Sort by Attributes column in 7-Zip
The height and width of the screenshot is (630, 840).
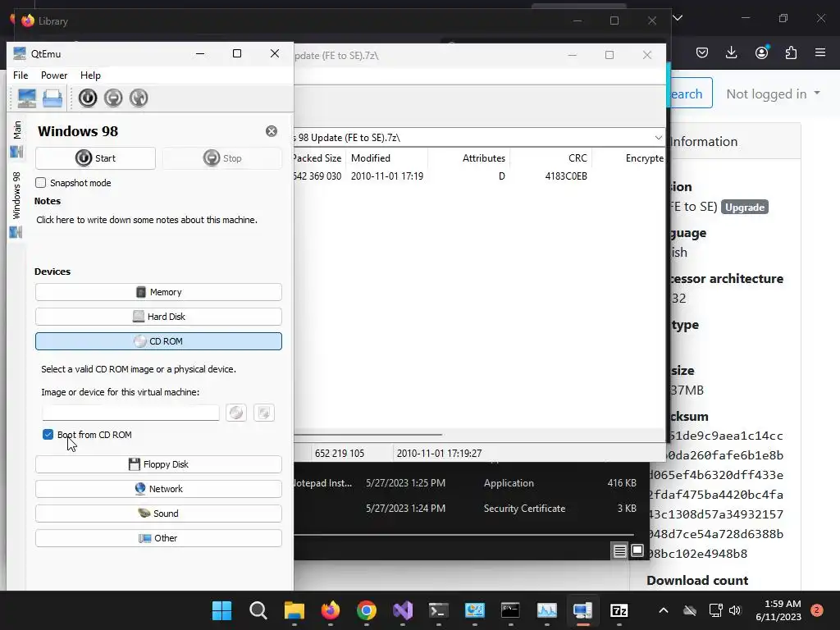click(x=468, y=158)
